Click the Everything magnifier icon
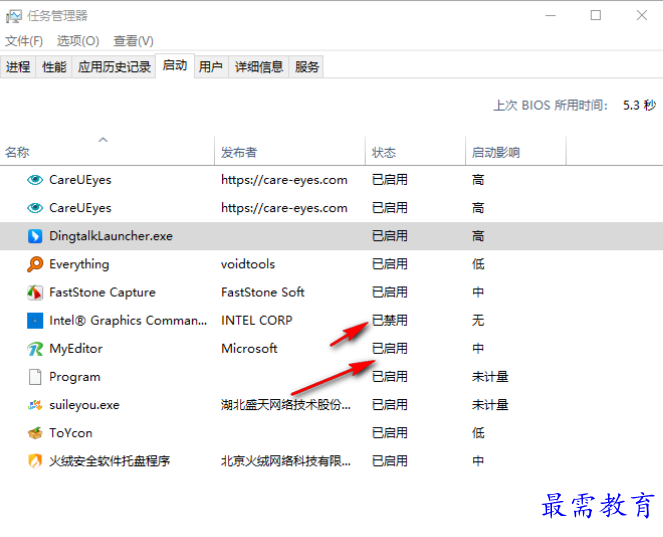This screenshot has height=537, width=663. tap(35, 264)
